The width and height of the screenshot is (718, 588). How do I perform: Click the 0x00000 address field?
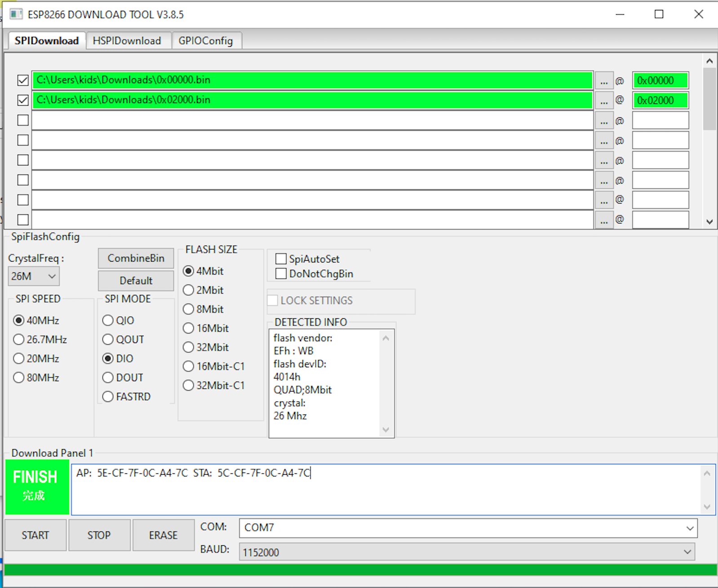pyautogui.click(x=660, y=81)
